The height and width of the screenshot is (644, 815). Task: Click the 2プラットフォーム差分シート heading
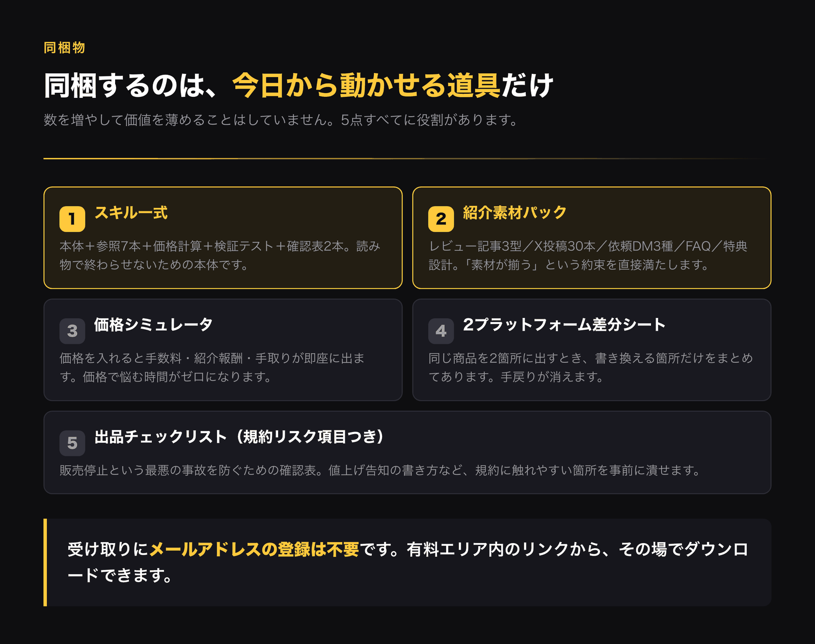pos(564,325)
